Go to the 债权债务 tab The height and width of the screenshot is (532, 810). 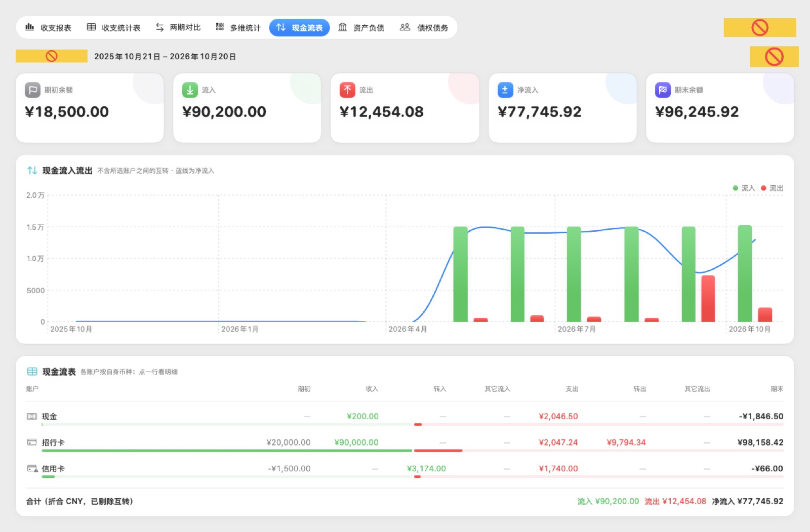(424, 28)
